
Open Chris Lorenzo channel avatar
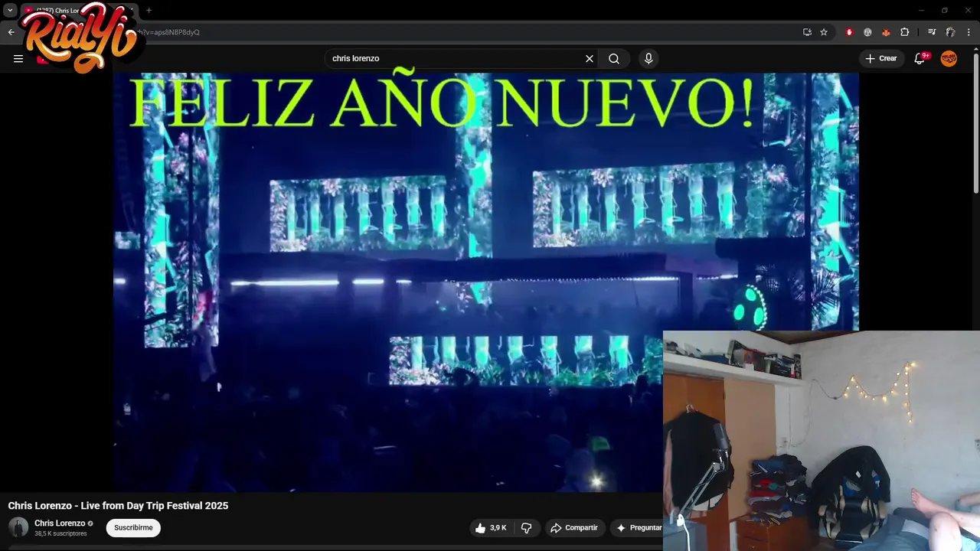18,527
